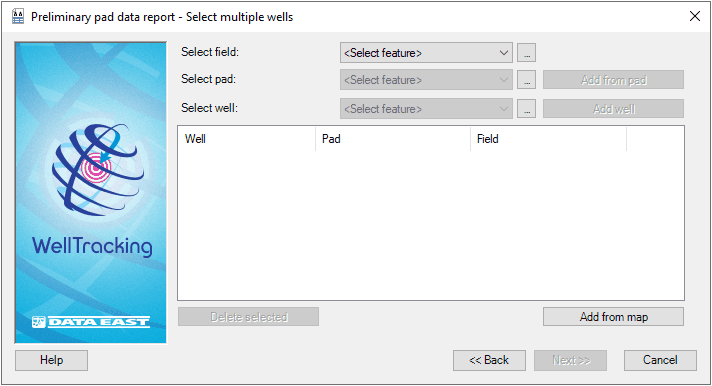Click the Add well button
This screenshot has height=386, width=712.
click(x=613, y=109)
